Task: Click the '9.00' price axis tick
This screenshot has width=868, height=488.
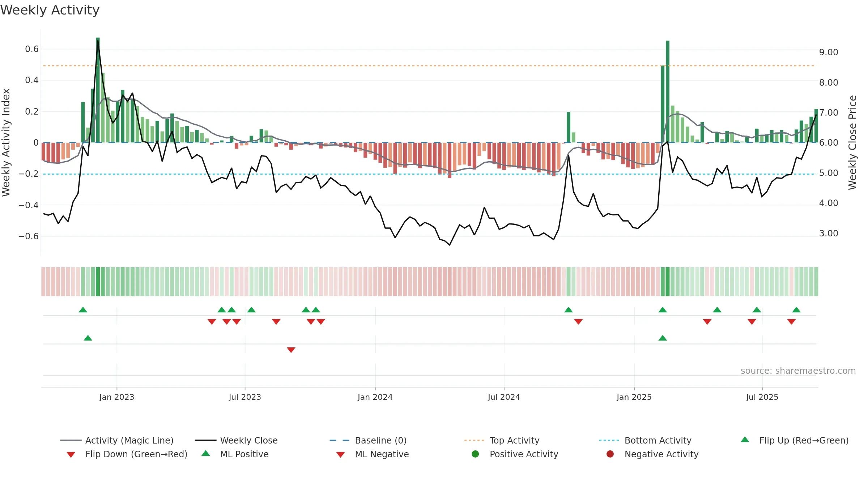Action: tap(829, 52)
